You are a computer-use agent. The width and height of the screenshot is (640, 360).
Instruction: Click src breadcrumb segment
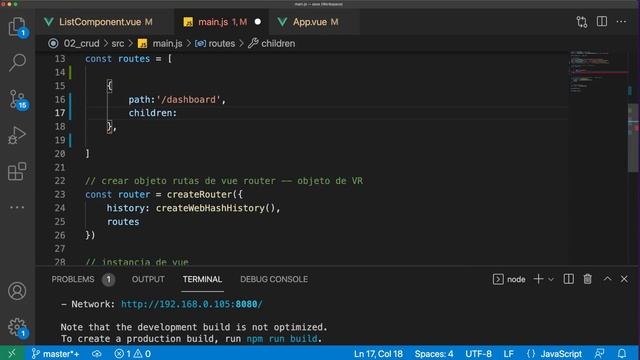118,43
